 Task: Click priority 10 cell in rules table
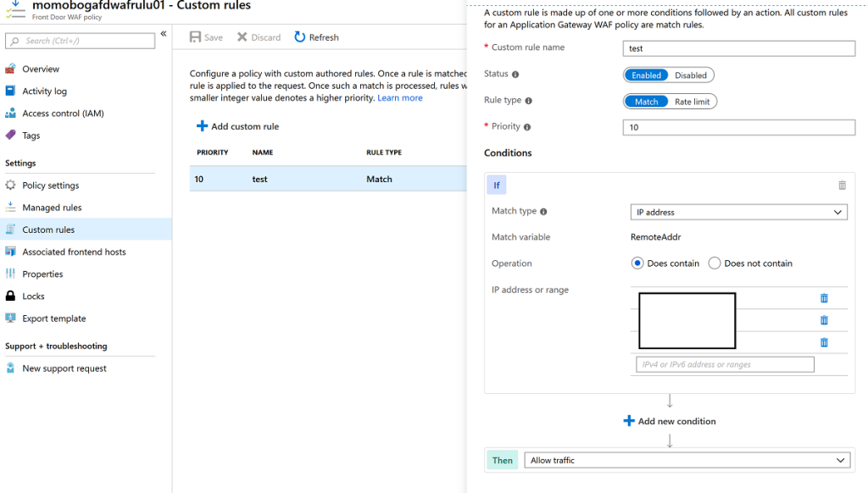pos(198,180)
